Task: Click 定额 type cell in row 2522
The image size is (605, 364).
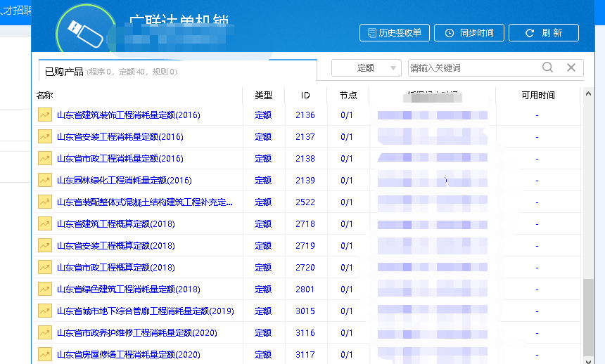Action: [x=263, y=202]
